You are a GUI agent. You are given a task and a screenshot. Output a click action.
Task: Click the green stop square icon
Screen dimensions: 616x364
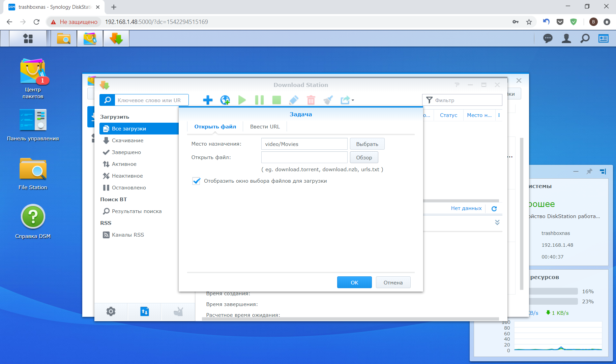tap(276, 100)
